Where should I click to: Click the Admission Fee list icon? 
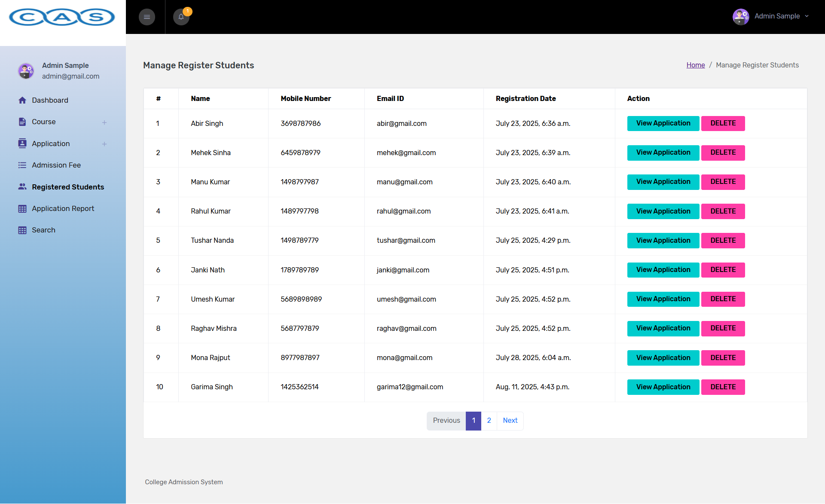(22, 165)
